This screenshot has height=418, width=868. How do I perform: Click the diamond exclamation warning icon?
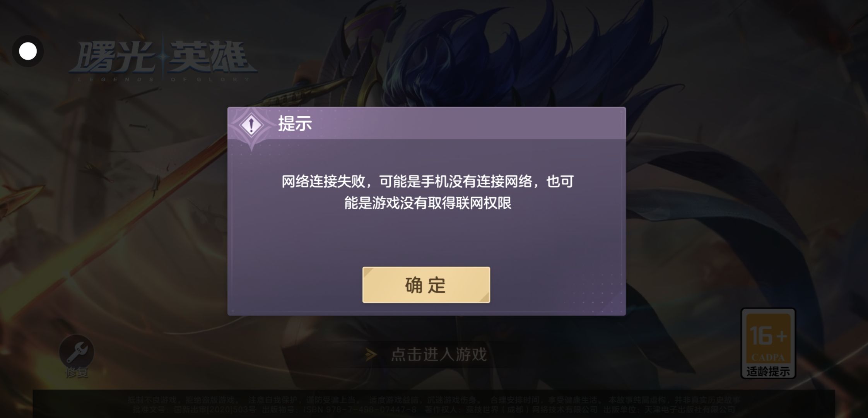tap(251, 125)
